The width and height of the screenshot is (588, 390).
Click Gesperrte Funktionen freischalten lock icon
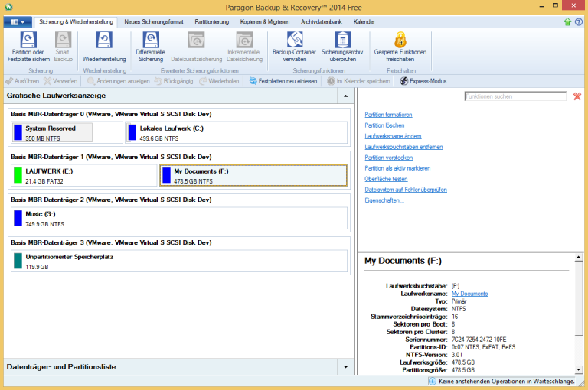400,40
